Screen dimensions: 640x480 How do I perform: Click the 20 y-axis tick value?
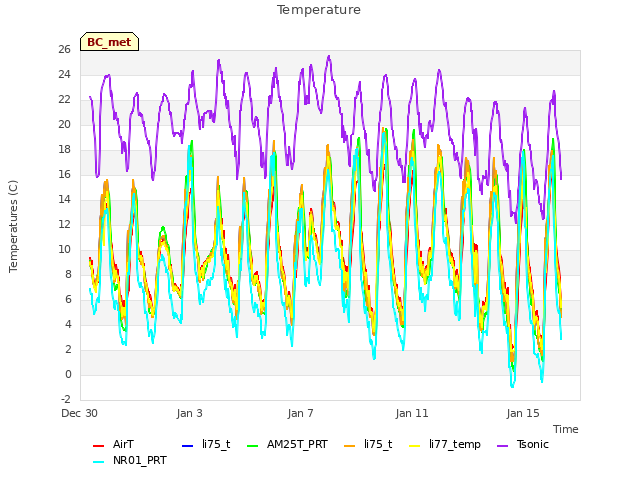64,124
